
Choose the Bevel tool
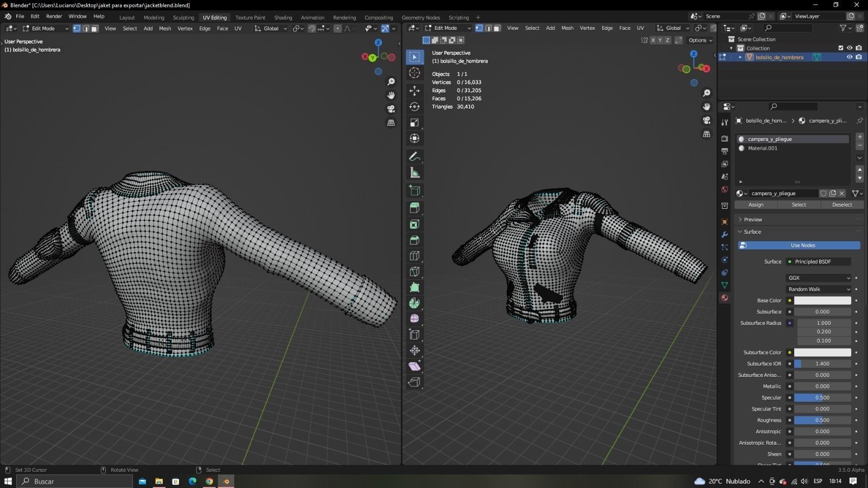(414, 240)
